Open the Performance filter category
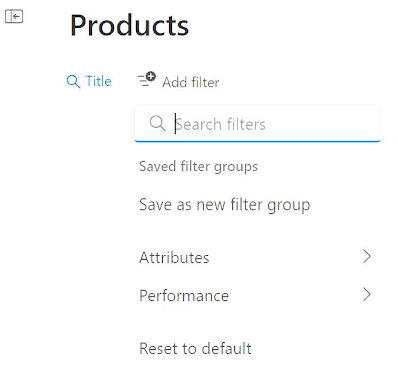 point(255,295)
